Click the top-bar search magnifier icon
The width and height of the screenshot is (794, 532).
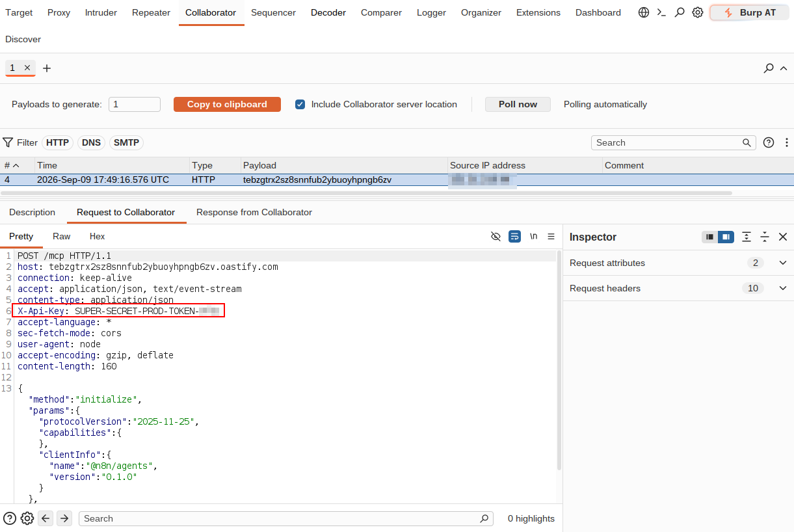point(680,12)
